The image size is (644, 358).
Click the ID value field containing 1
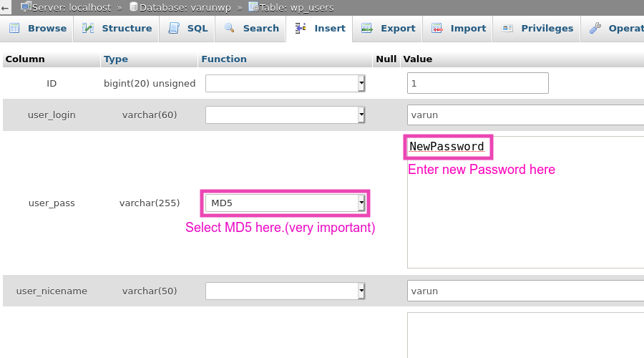click(477, 84)
